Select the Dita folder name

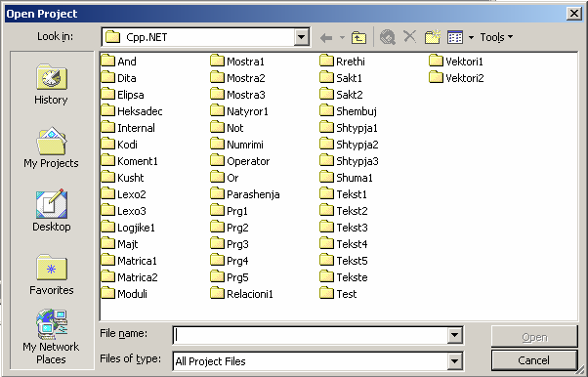[127, 78]
